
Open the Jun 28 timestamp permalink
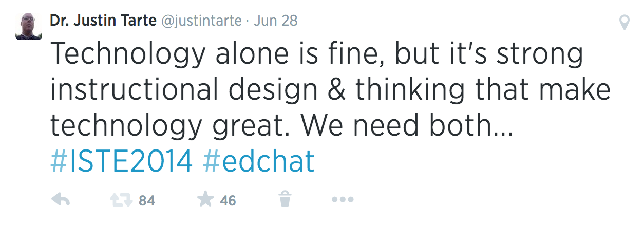click(276, 22)
